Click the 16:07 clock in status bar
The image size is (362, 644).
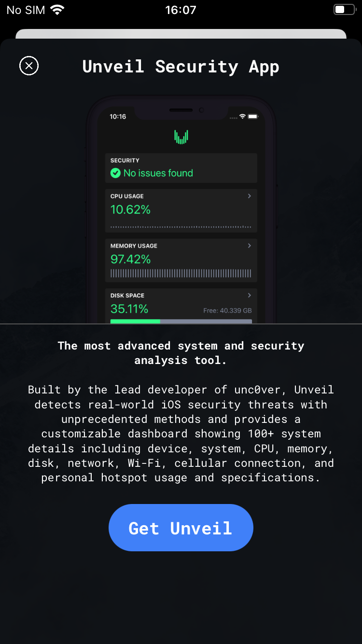(x=181, y=10)
